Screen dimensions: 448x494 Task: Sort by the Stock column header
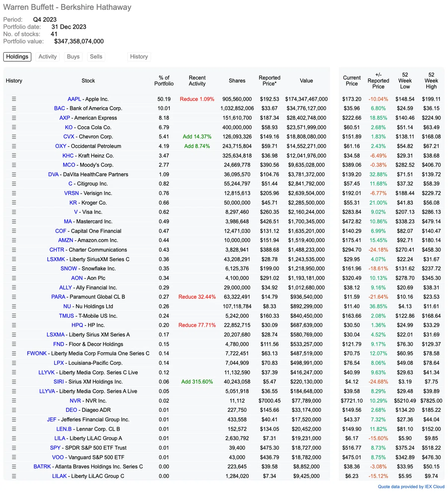coord(88,81)
